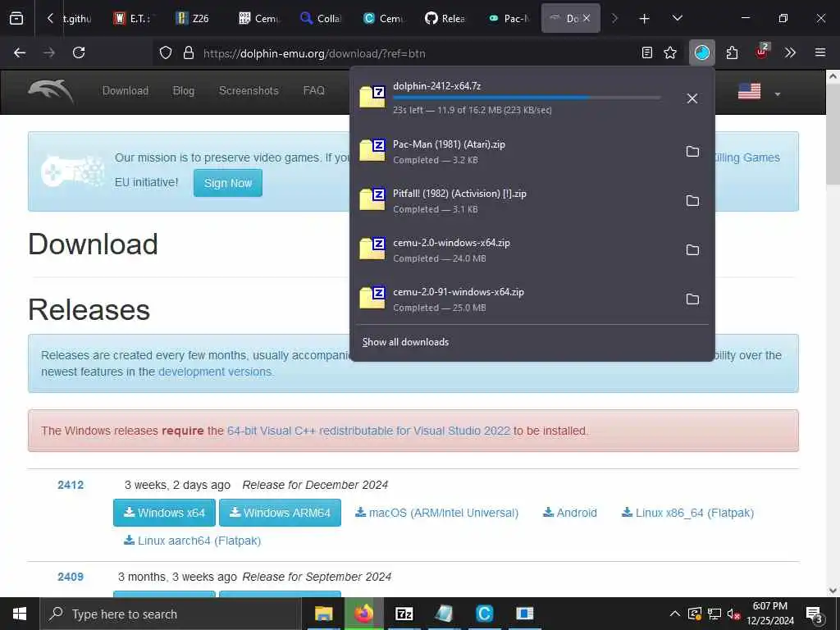Show Pac-Man (1981) zip in folder
This screenshot has width=840, height=630.
(692, 152)
